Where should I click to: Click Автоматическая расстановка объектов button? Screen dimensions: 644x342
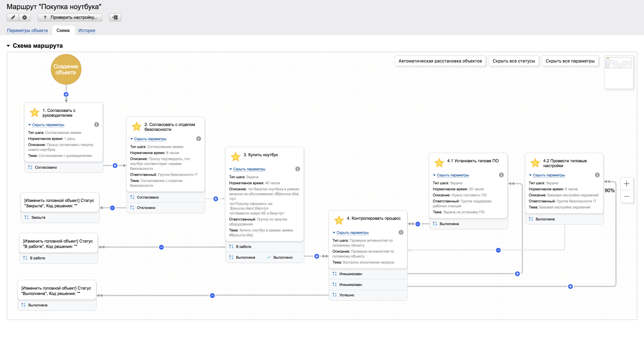click(x=440, y=61)
